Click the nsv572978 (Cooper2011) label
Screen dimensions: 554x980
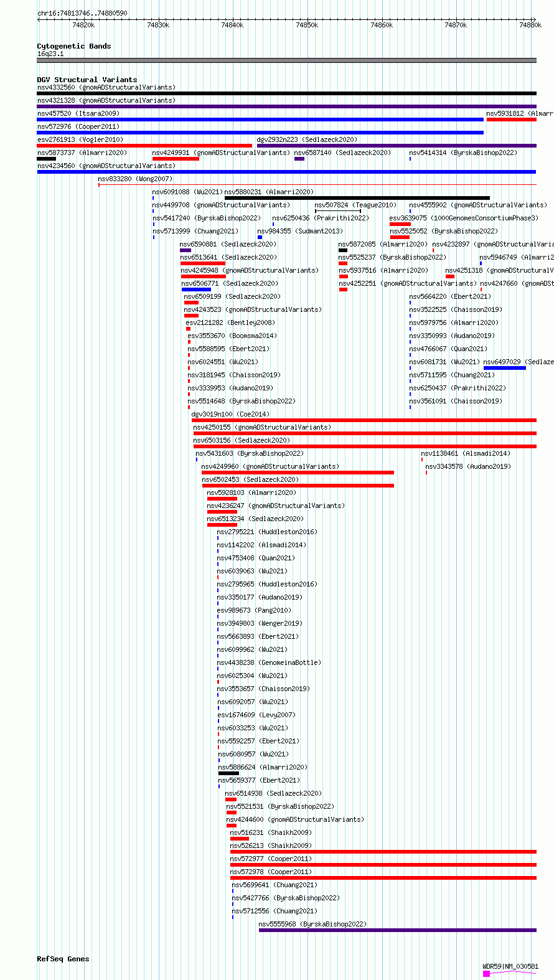(271, 872)
